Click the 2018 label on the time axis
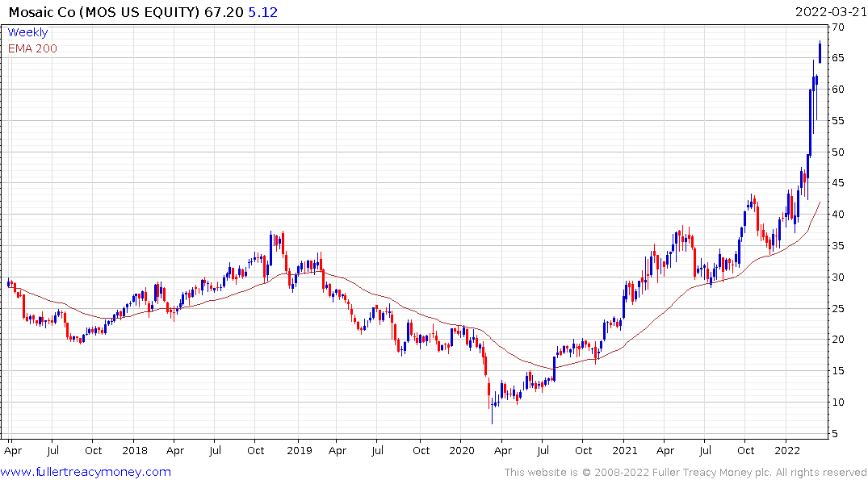 point(135,450)
